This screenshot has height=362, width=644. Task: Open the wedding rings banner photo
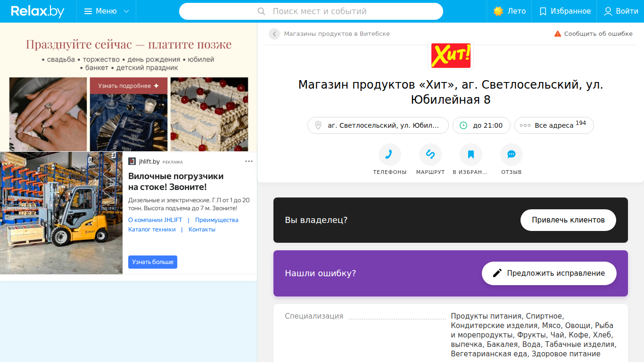click(48, 114)
